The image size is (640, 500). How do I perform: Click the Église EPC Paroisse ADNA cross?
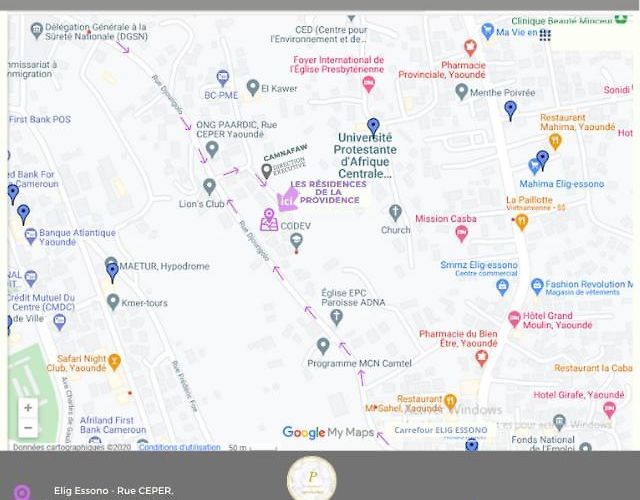pyautogui.click(x=336, y=317)
